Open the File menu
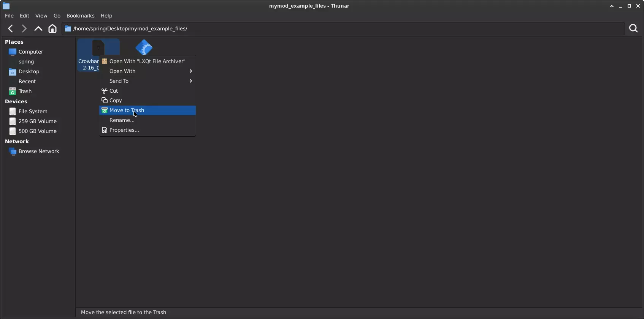 [x=9, y=16]
